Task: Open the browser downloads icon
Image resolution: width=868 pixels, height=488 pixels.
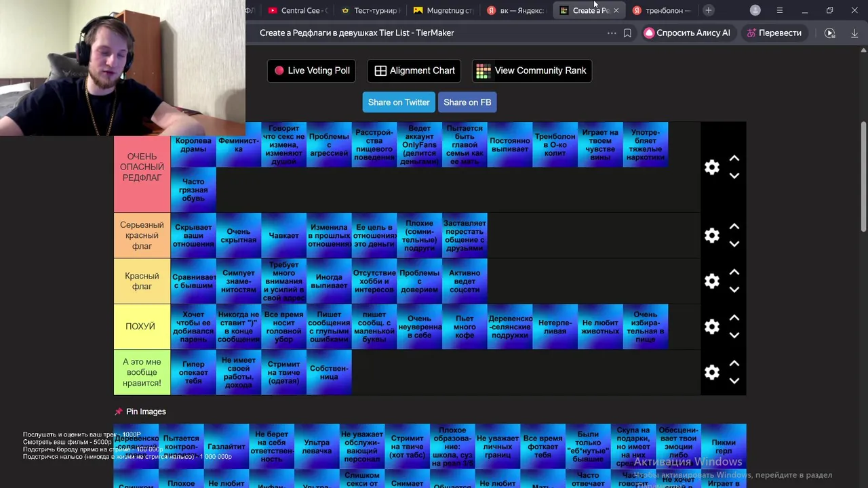Action: click(854, 33)
